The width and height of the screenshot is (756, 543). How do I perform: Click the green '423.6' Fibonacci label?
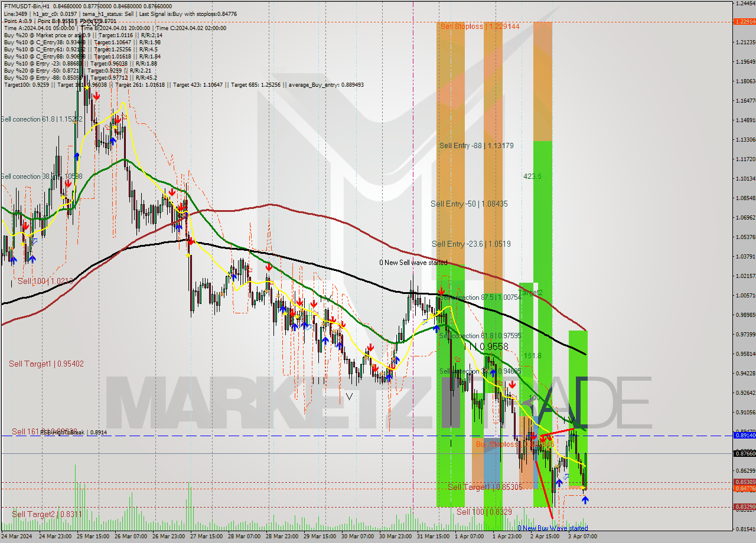click(532, 176)
